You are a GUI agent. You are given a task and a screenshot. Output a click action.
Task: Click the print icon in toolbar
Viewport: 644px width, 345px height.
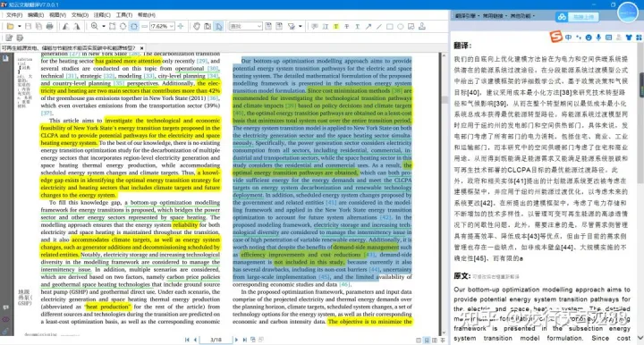click(49, 26)
